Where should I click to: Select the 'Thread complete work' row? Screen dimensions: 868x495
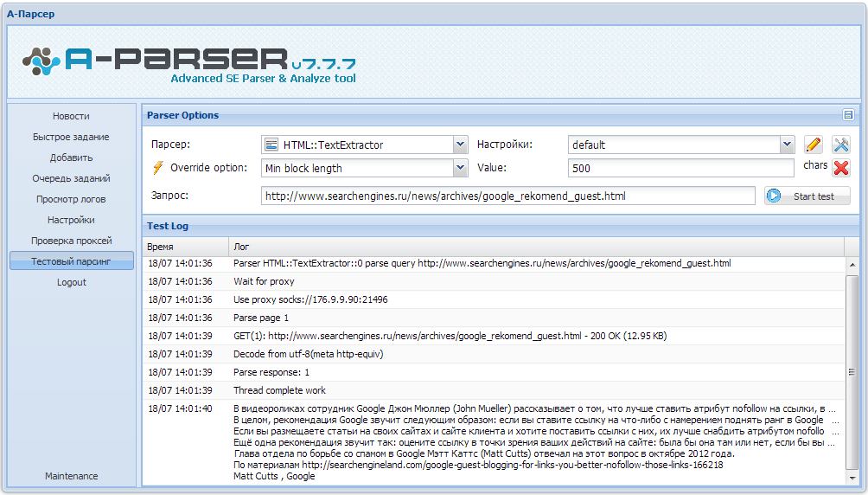pos(494,391)
